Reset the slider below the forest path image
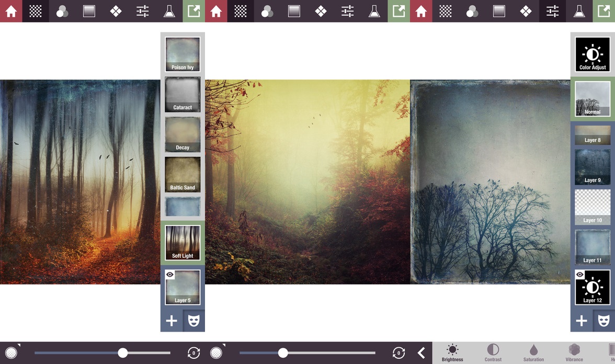Viewport: 615px width, 364px height. (x=193, y=352)
